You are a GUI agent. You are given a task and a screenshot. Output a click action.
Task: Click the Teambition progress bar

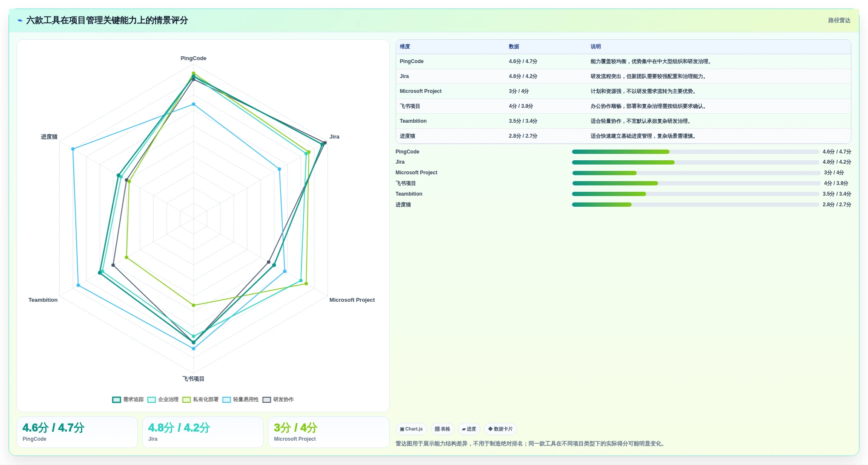[x=695, y=194]
